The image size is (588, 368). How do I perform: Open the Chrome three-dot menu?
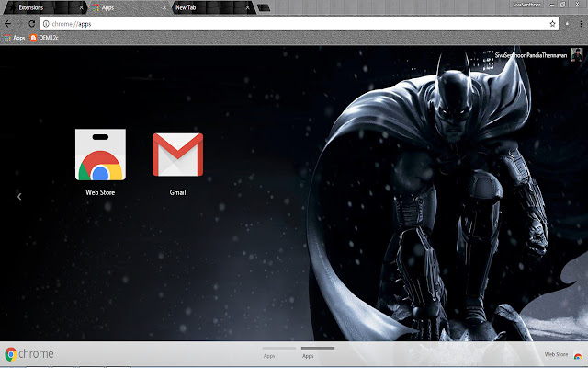pyautogui.click(x=581, y=24)
